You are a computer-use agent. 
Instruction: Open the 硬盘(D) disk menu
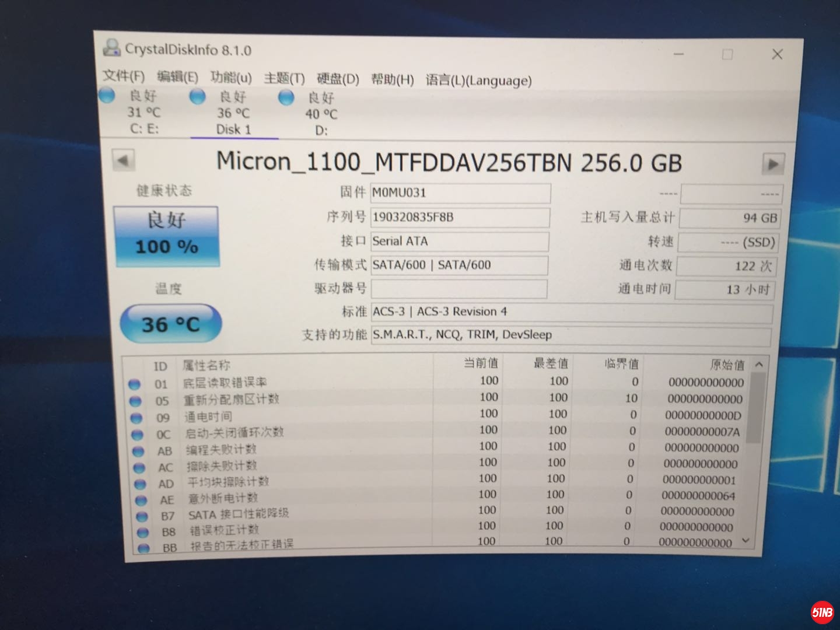coord(338,79)
